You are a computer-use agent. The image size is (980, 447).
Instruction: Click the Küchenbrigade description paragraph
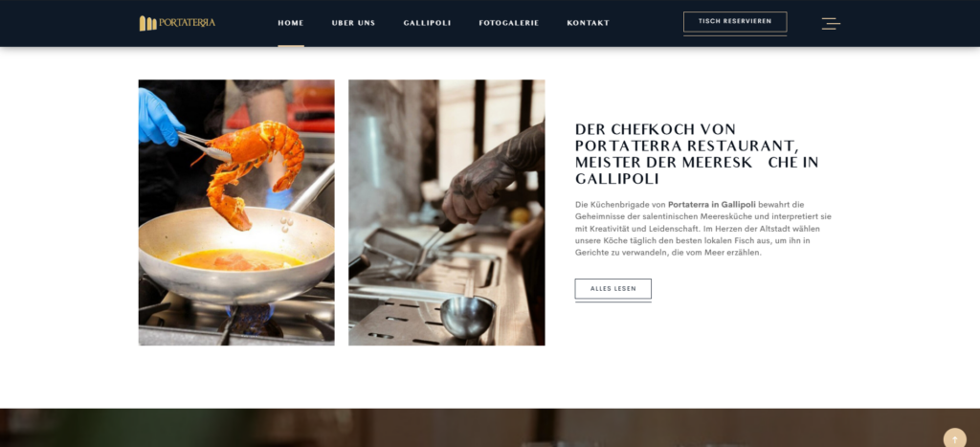[703, 228]
